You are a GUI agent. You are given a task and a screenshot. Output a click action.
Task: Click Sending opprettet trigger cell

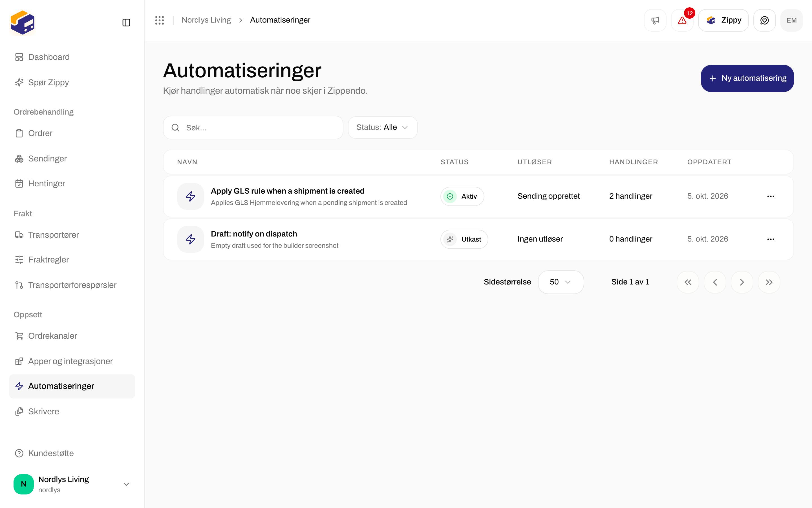pyautogui.click(x=548, y=196)
